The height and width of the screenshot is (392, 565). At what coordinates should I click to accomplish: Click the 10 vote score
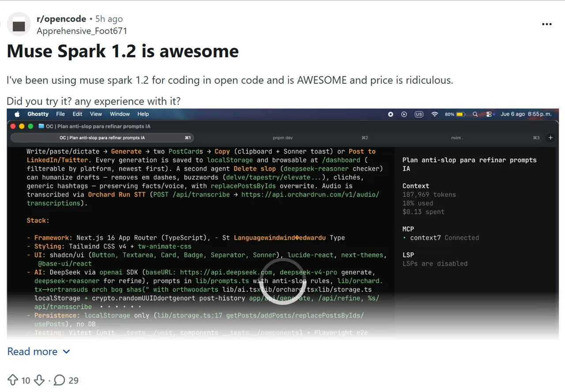point(26,380)
